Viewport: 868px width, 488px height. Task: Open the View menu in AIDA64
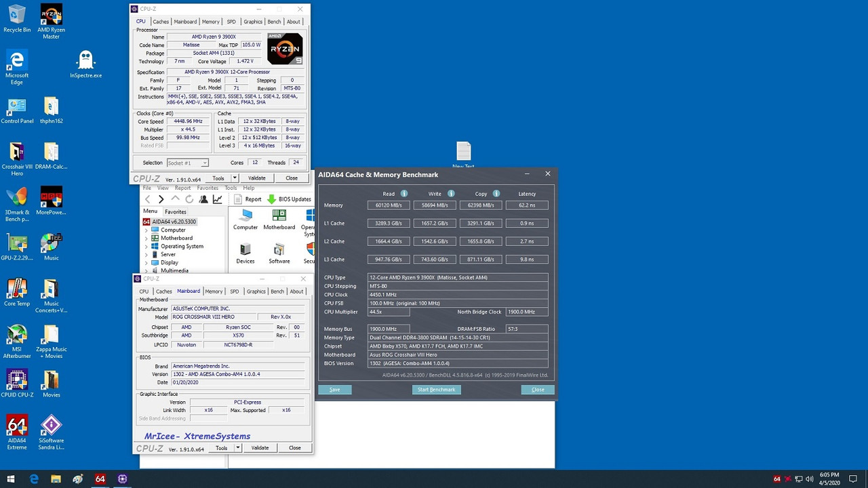tap(163, 188)
